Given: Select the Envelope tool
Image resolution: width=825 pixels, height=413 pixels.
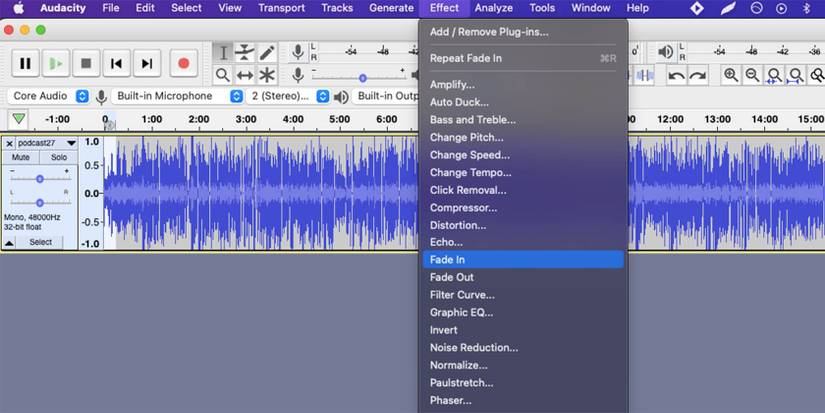Looking at the screenshot, I should pos(245,52).
